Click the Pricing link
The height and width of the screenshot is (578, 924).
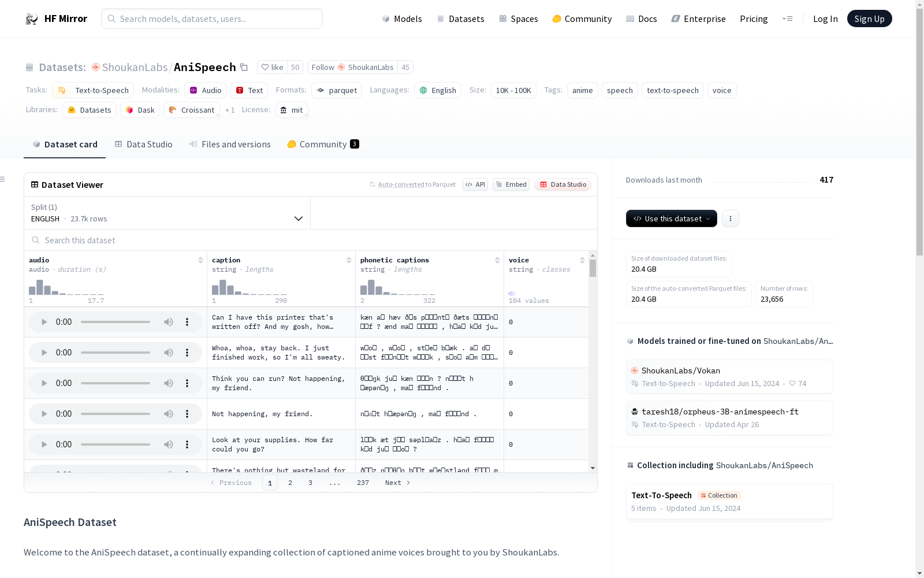(x=754, y=19)
